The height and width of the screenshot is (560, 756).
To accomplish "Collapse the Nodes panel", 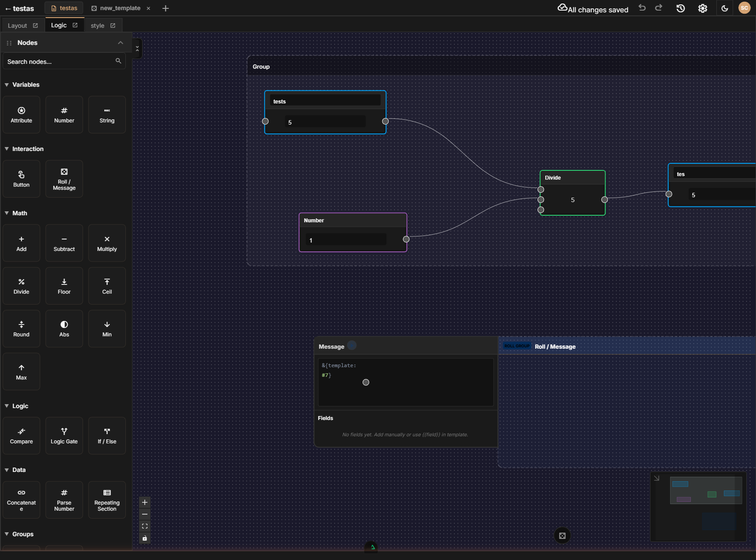I will (x=121, y=42).
